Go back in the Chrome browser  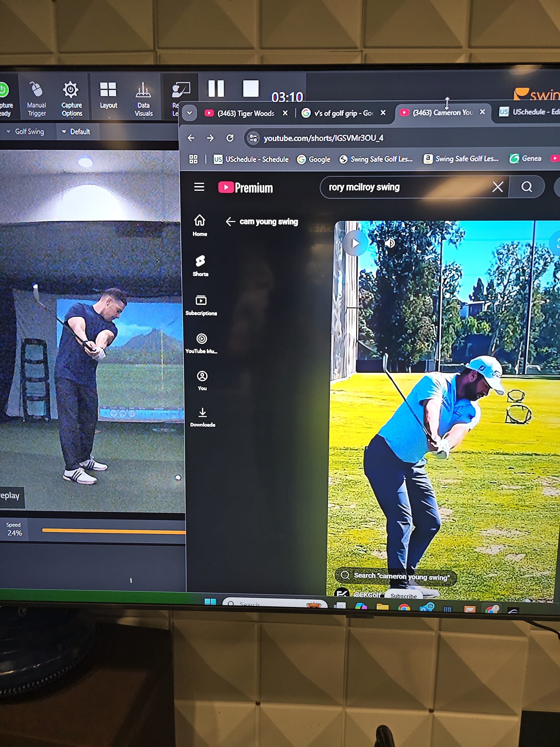(191, 138)
